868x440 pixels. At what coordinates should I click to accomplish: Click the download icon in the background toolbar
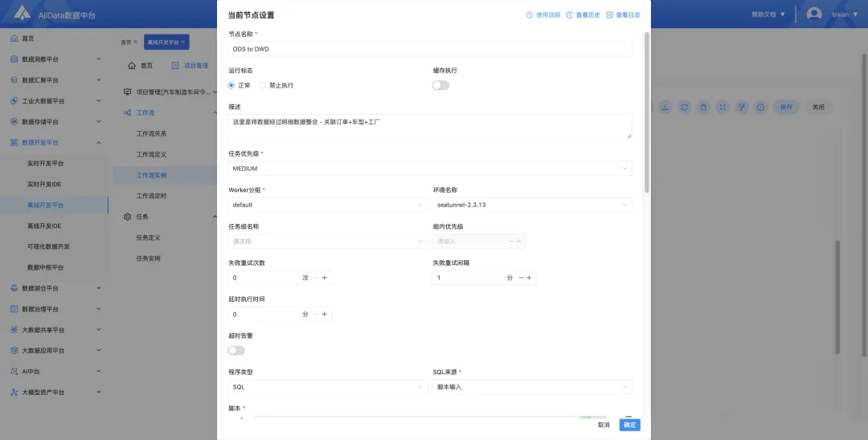click(665, 108)
